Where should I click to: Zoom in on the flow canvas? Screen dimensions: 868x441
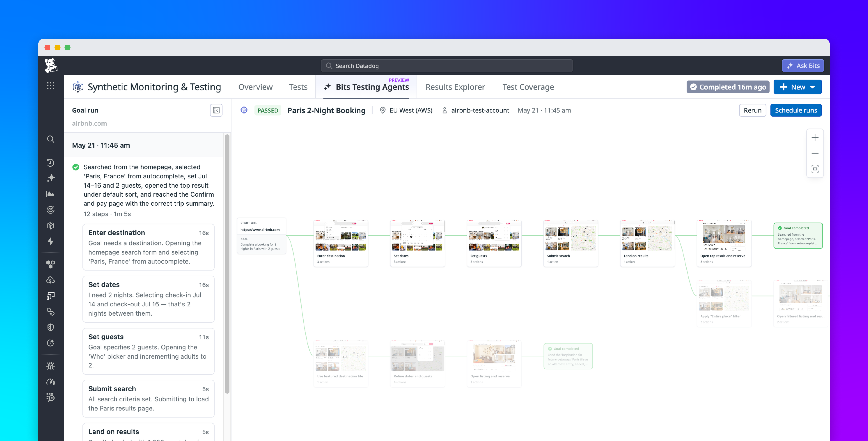click(815, 138)
